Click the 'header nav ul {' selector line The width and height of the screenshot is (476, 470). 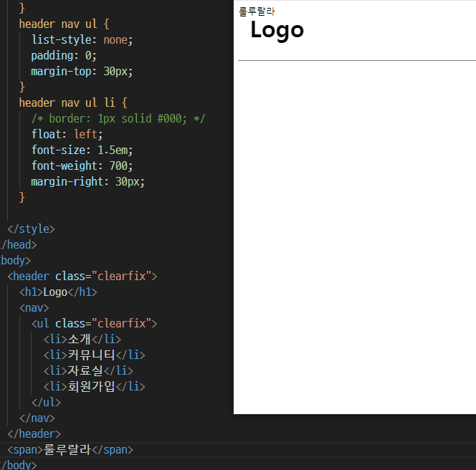[x=64, y=24]
